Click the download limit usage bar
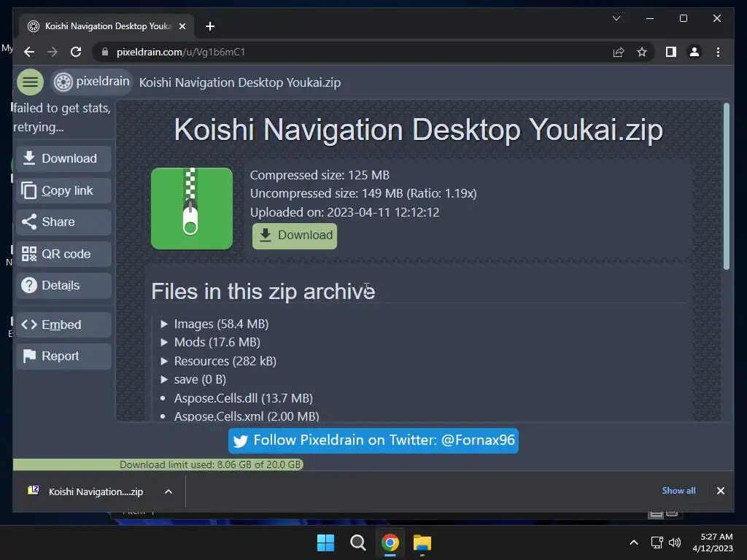The width and height of the screenshot is (747, 560). tap(158, 464)
